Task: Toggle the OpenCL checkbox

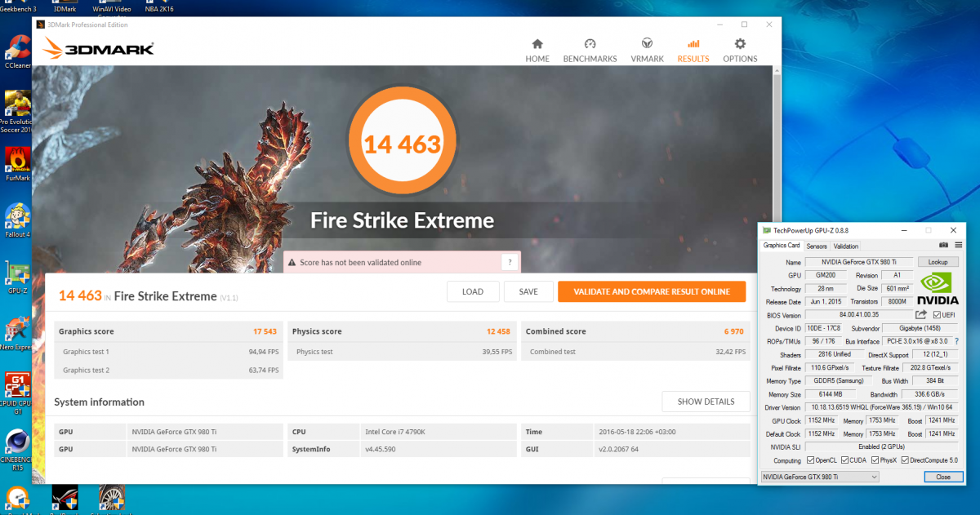Action: (810, 460)
